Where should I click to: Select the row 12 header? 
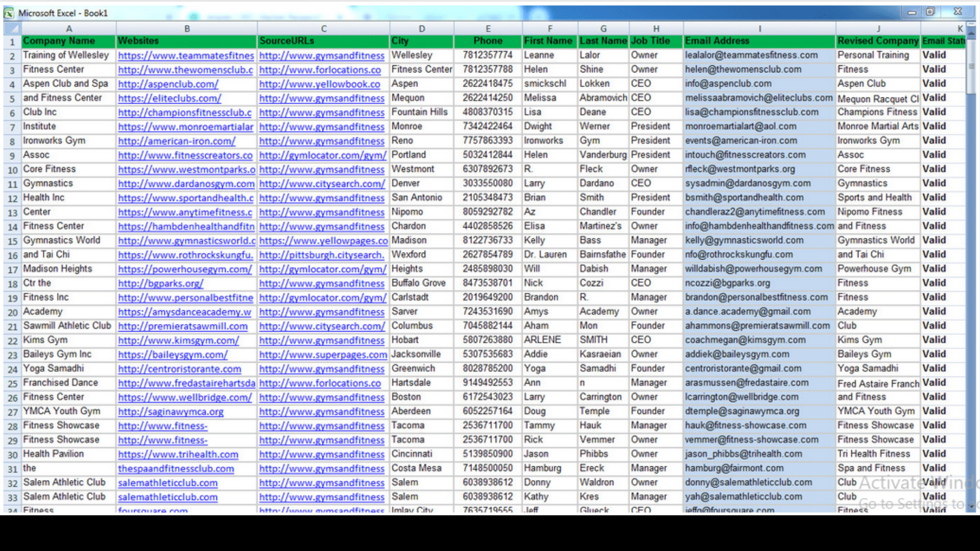[x=12, y=198]
